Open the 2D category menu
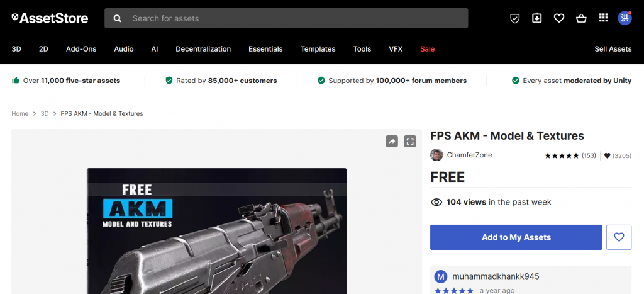644x294 pixels. click(x=43, y=49)
